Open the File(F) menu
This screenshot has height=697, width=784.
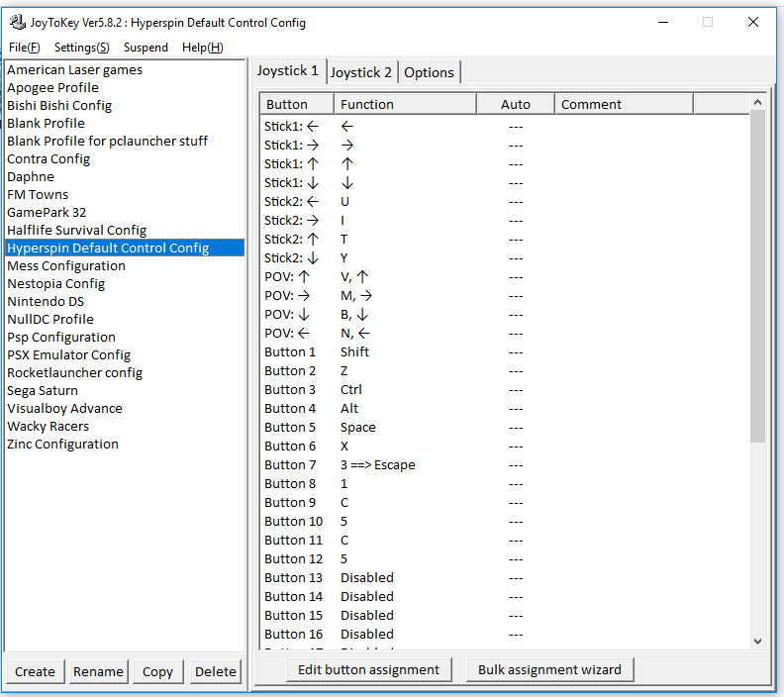25,48
